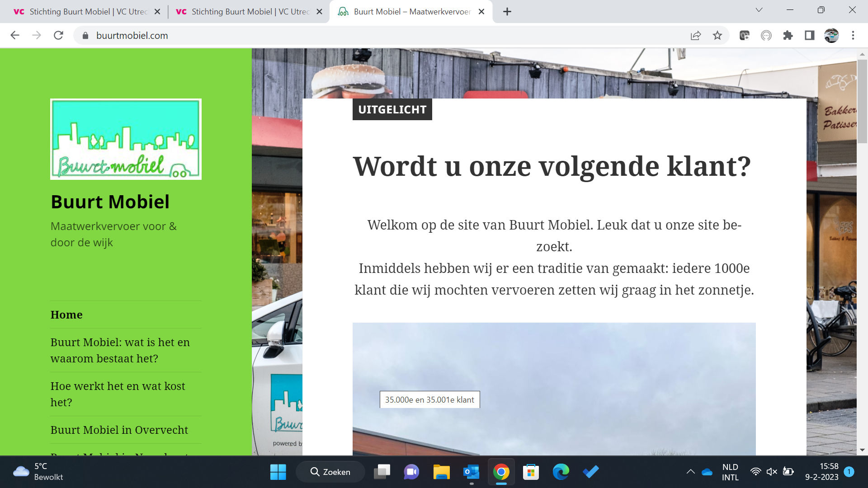Open the password manager extension icon

[x=744, y=35]
